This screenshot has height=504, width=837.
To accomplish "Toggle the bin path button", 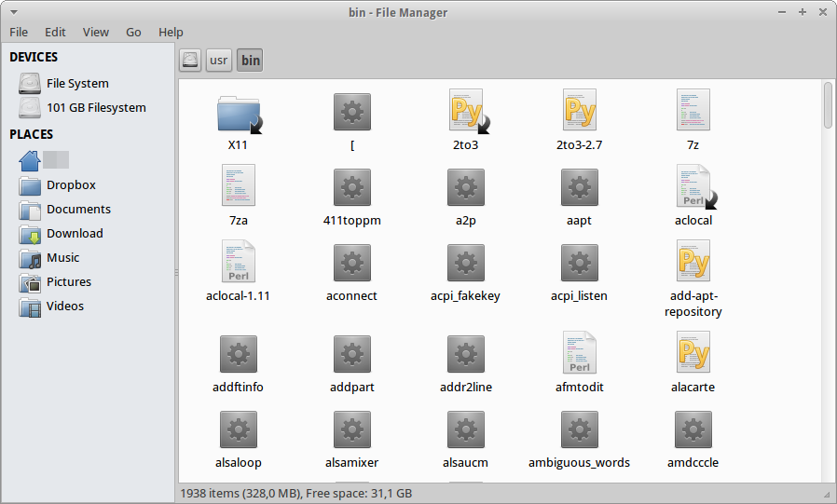I will 250,61.
